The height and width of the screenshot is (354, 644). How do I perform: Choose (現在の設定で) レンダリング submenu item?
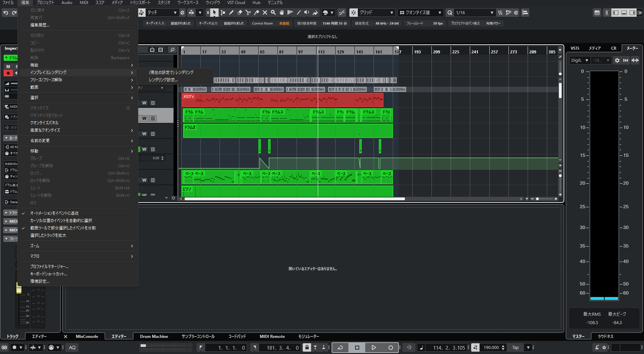point(171,73)
